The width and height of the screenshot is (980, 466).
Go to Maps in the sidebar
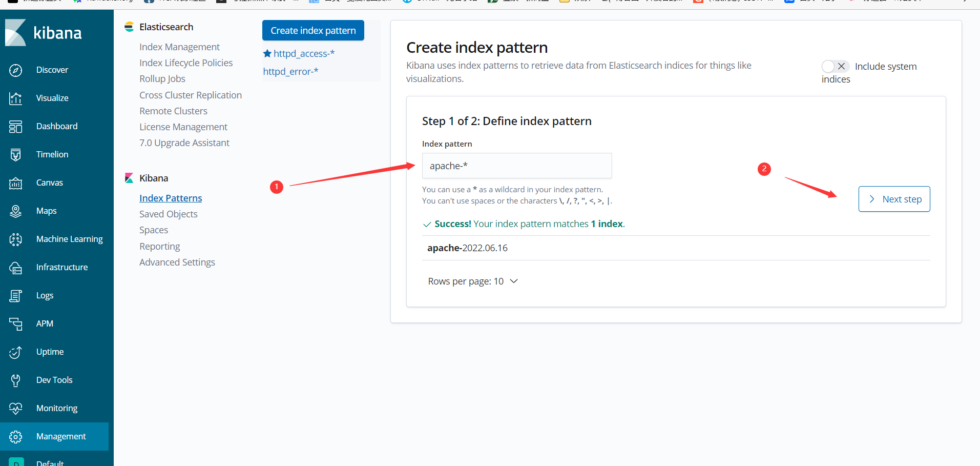(47, 211)
